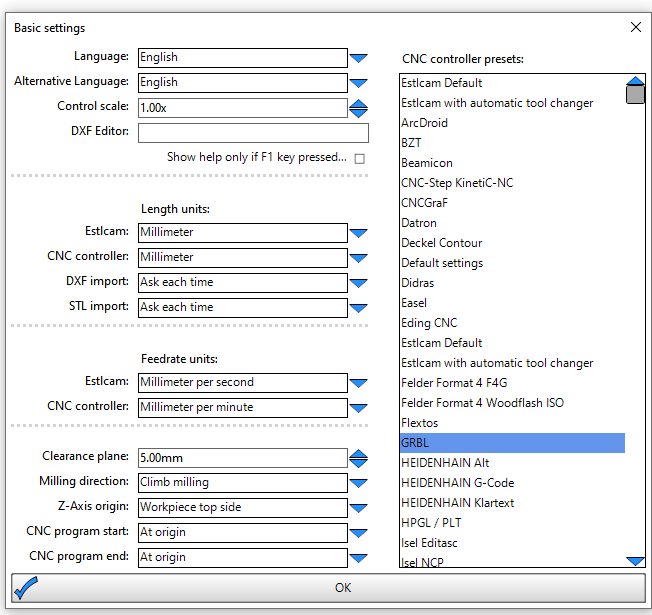Viewport: 652px width, 615px height.
Task: Expand the STL import dropdown arrow
Action: pos(359,308)
